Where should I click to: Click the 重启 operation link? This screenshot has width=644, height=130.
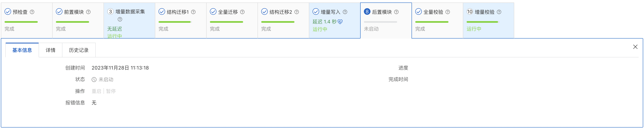point(96,91)
